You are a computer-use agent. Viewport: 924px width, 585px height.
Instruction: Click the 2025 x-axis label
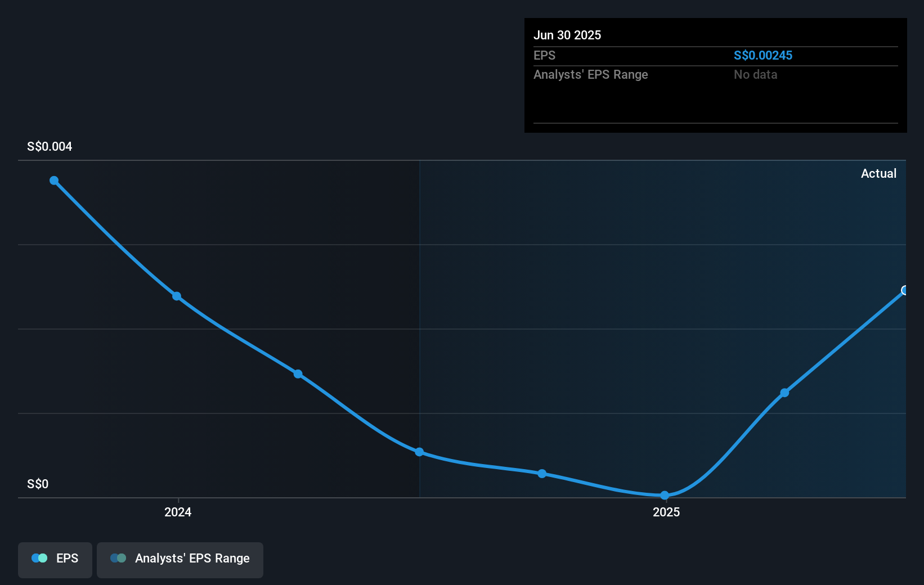pos(666,512)
